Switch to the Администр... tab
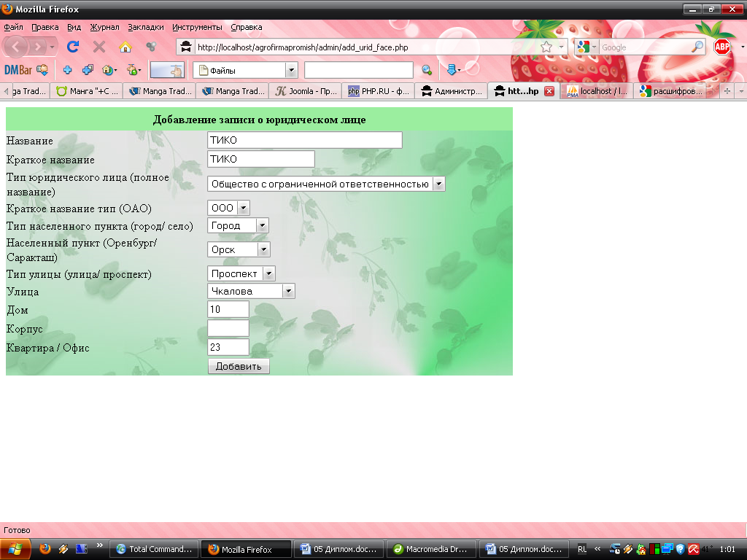Image resolution: width=747 pixels, height=560 pixels. [451, 91]
